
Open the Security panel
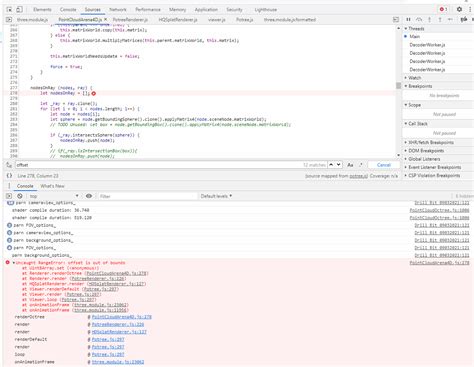[x=234, y=10]
